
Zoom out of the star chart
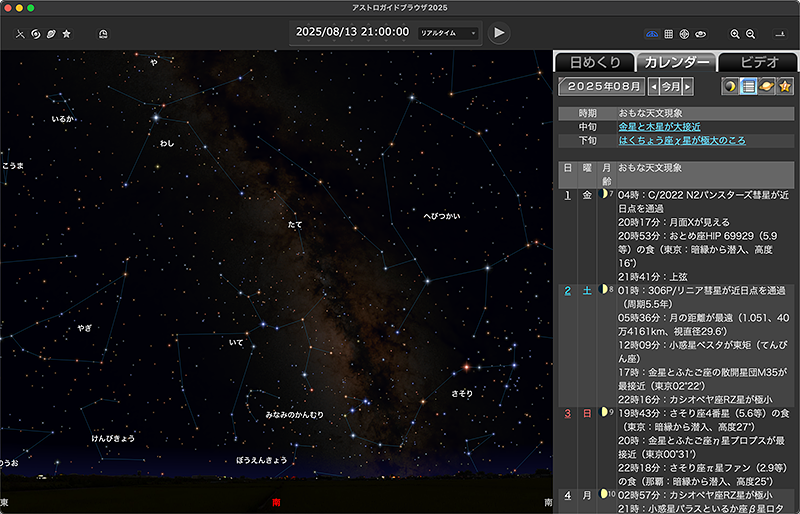[750, 34]
